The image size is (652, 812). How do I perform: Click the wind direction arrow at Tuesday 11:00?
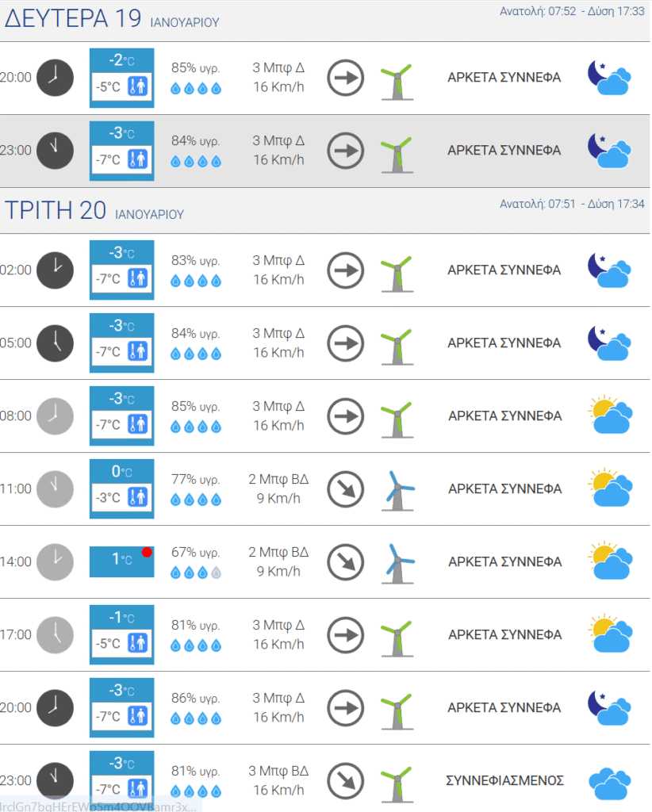[346, 488]
